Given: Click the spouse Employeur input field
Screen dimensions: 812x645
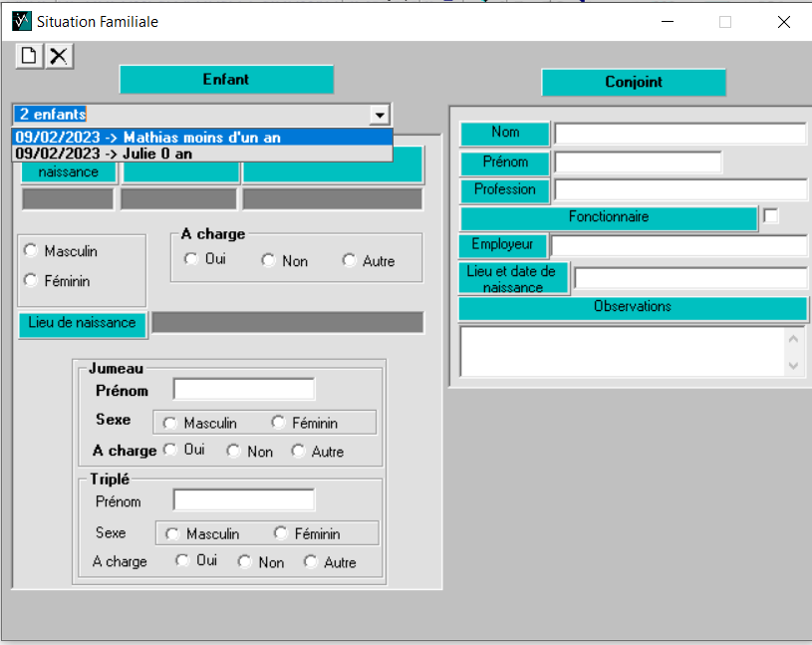Looking at the screenshot, I should tap(678, 245).
